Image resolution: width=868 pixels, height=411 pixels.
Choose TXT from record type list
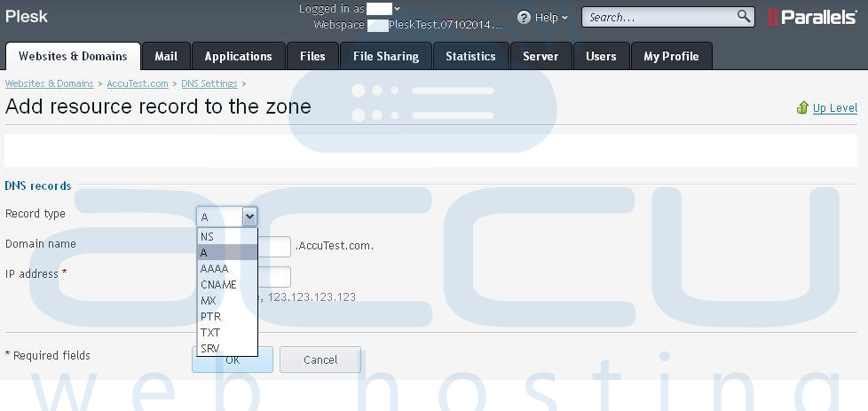tap(227, 333)
